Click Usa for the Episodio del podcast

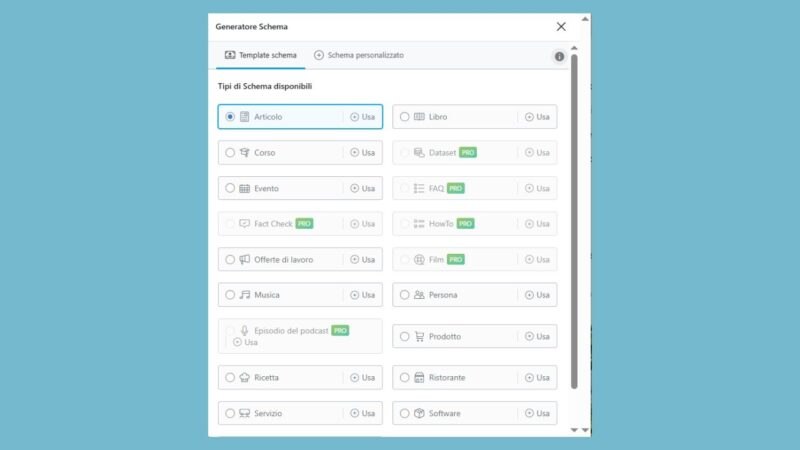click(245, 342)
